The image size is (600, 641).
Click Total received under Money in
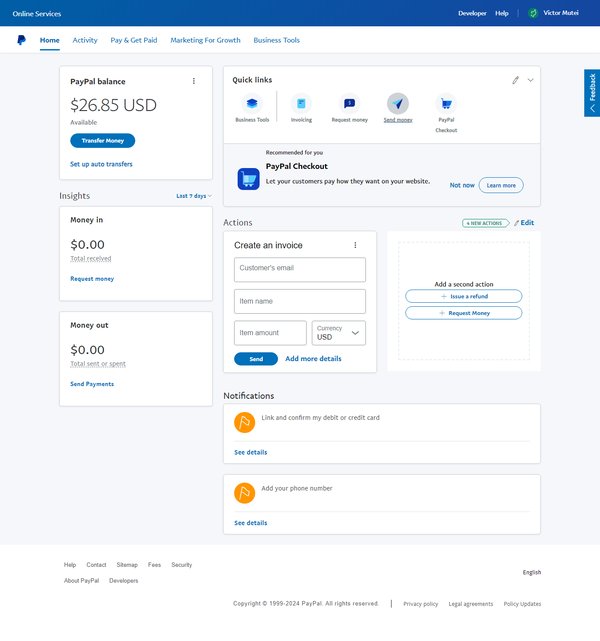pos(91,258)
